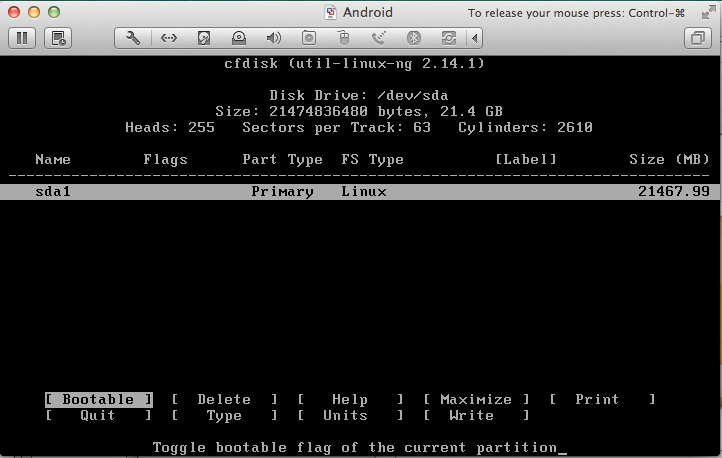This screenshot has width=722, height=458.
Task: Click the USB mouse device icon
Action: pyautogui.click(x=344, y=38)
